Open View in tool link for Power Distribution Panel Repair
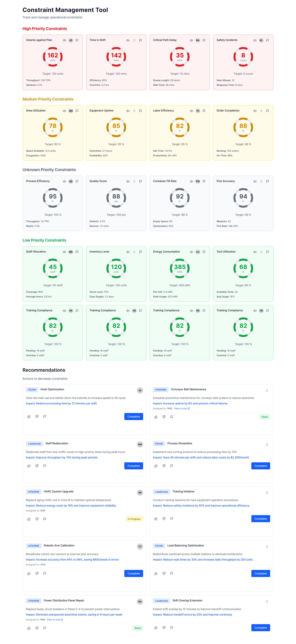296x644 pixels. pos(55,620)
